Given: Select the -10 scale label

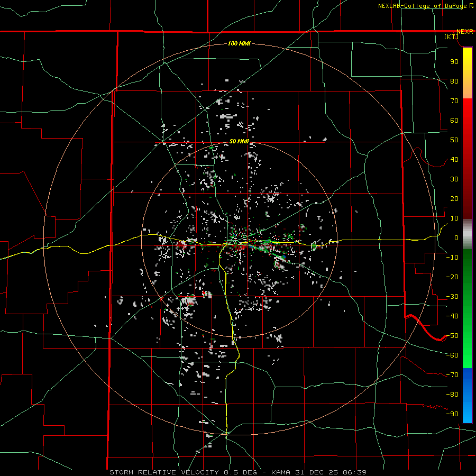Looking at the screenshot, I should [x=452, y=258].
